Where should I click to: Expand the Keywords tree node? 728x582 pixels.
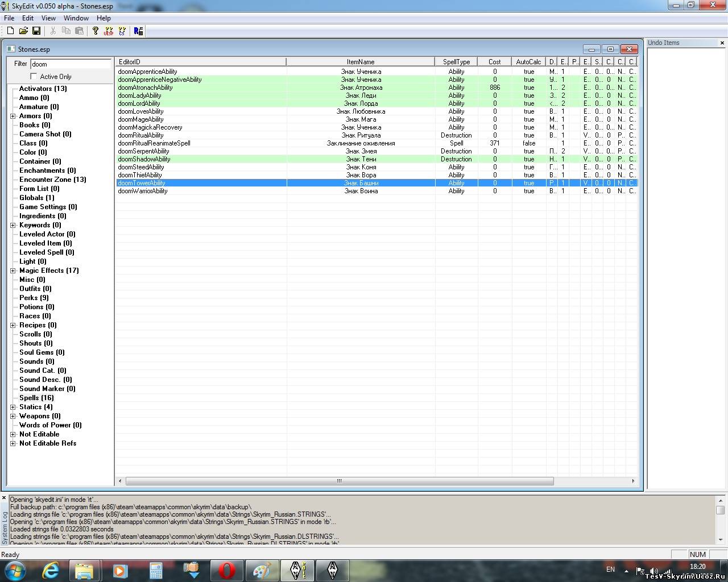[13, 225]
